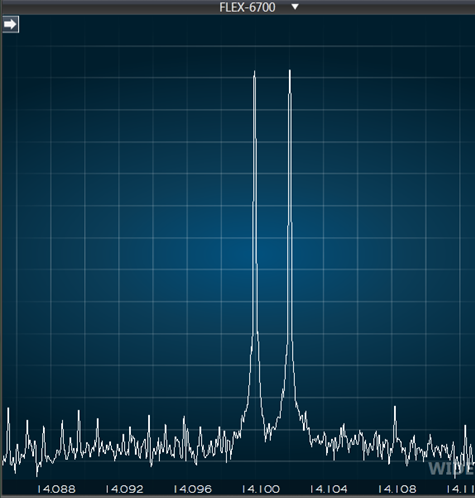Tune to the left signal peak top
Screen dimensions: 475x498
coord(255,72)
